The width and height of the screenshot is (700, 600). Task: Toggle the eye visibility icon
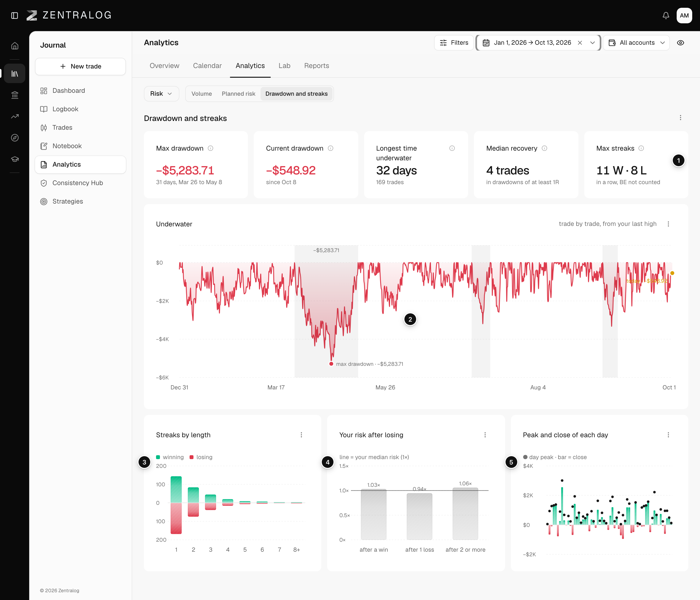pos(680,43)
